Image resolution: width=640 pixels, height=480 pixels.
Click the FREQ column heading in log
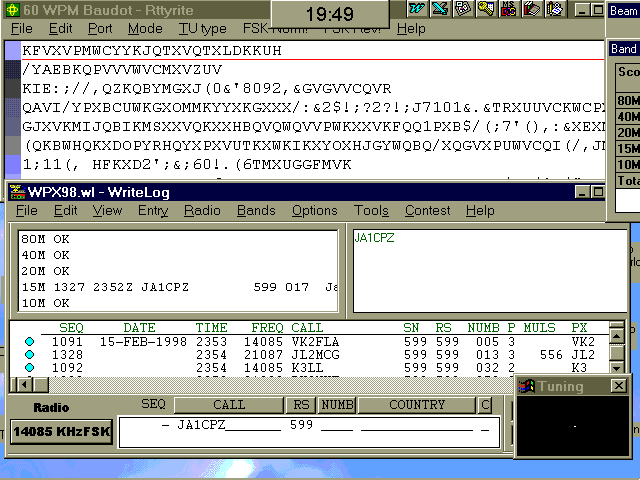pos(267,328)
